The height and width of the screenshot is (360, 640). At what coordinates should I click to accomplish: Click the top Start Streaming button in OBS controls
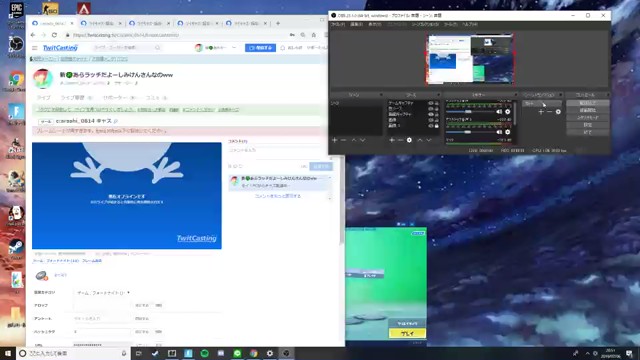[587, 103]
